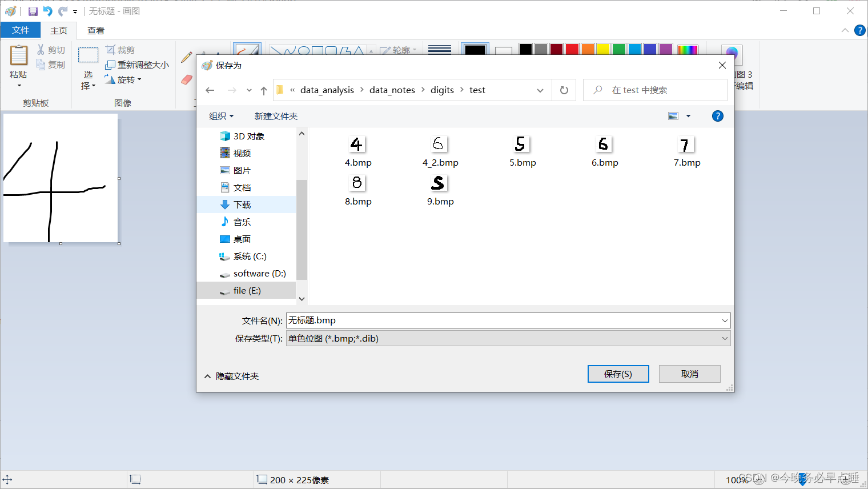868x489 pixels.
Task: Click the line thickness size icon
Action: pyautogui.click(x=440, y=50)
